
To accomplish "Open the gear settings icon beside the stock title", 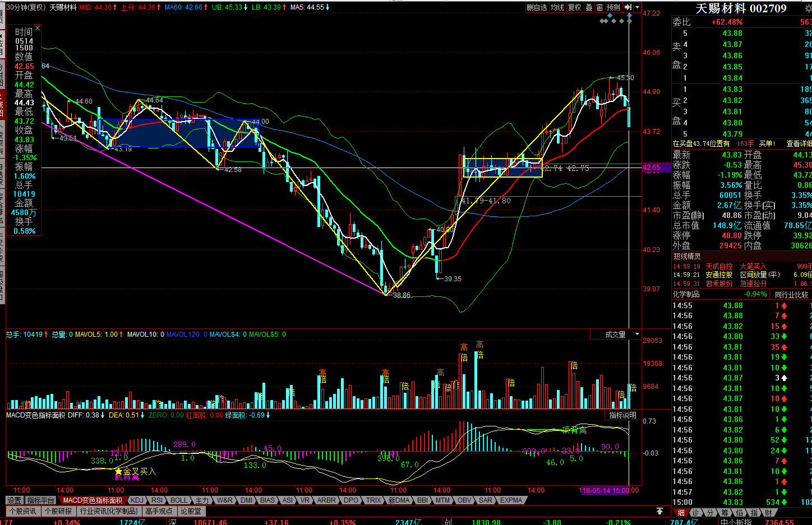I will click(x=807, y=8).
